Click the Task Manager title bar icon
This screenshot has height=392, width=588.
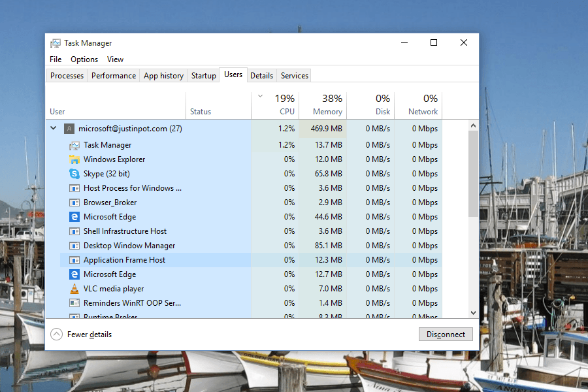pos(55,43)
